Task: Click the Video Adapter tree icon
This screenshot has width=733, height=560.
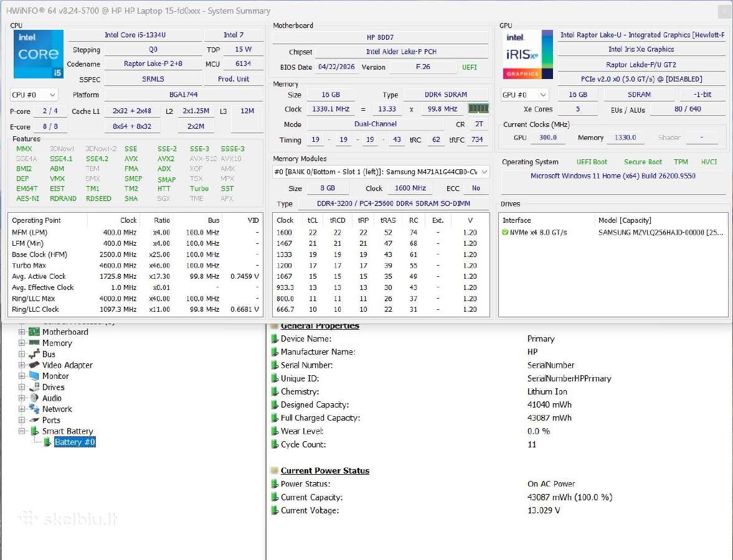Action: [x=34, y=365]
